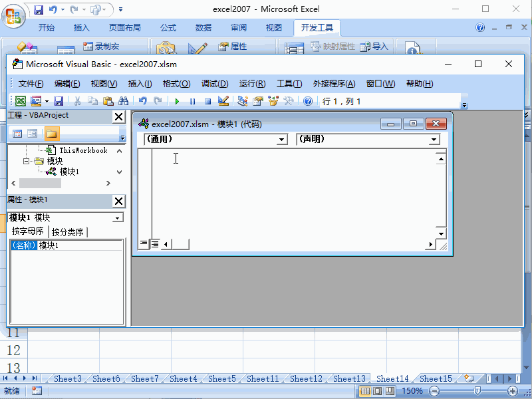Open the 插入(I) menu in VBA editor
Screen dimensions: 532x399
click(x=140, y=84)
